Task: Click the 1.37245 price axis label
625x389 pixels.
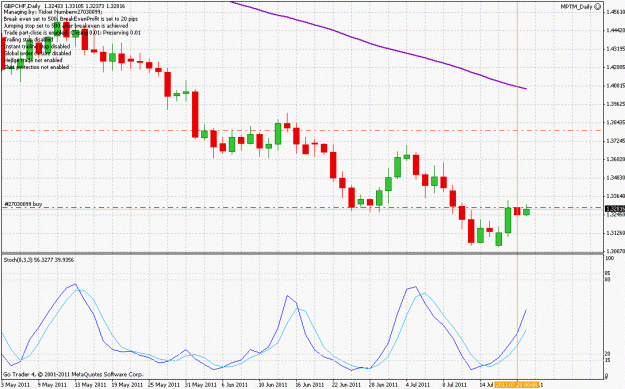Action: click(x=615, y=141)
